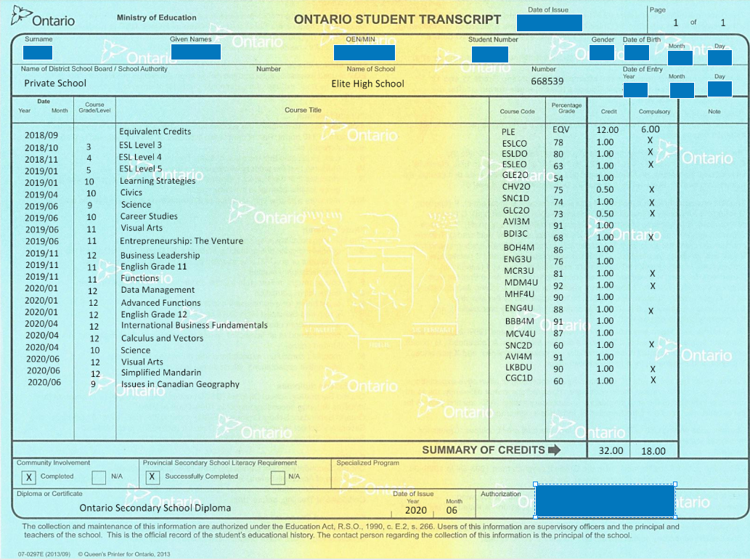Viewport: 750px width, 560px height.
Task: Click the "Calculus and Vectors" course title
Action: [162, 338]
